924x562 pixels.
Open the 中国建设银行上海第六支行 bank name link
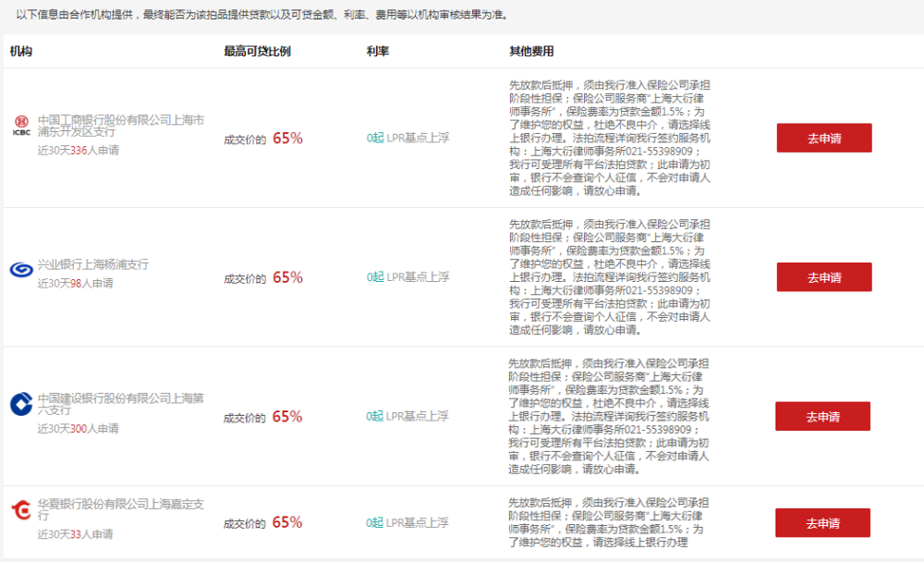[115, 401]
